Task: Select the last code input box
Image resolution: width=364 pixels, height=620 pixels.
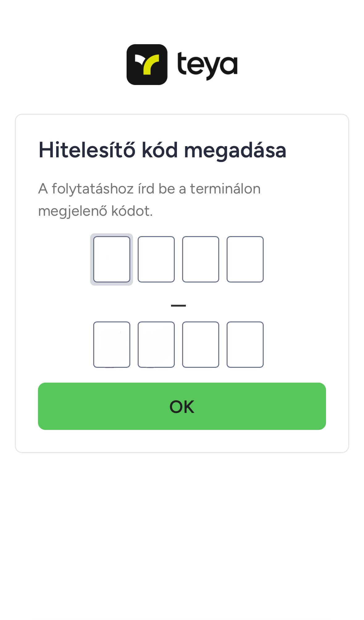Action: coord(245,344)
